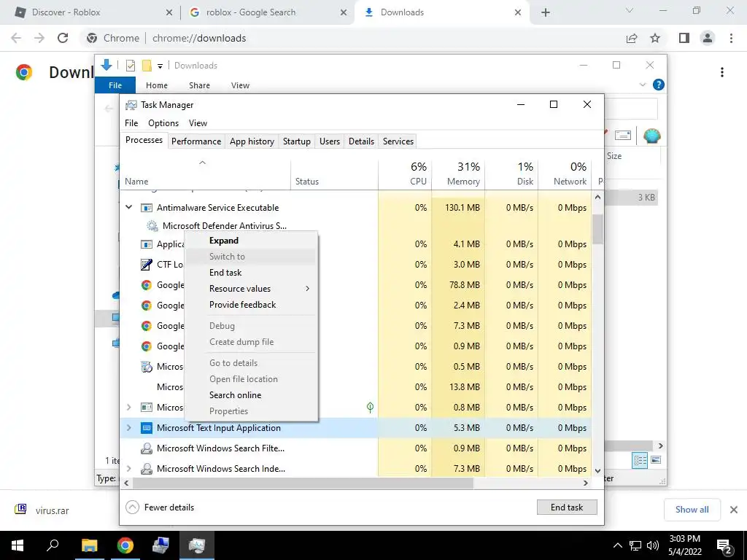The height and width of the screenshot is (560, 747).
Task: Bookmark this page with the star icon
Action: (655, 38)
